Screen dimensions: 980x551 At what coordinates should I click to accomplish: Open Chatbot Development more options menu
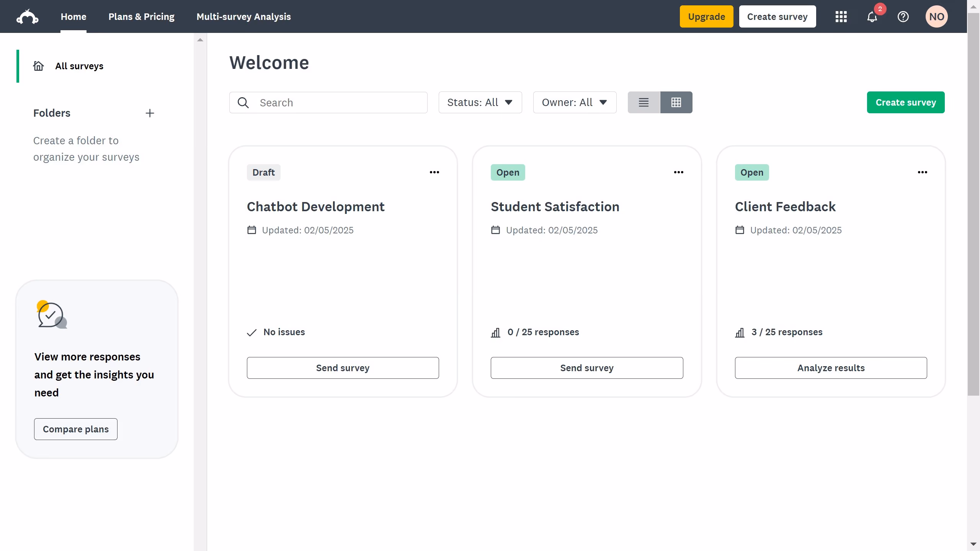tap(434, 172)
